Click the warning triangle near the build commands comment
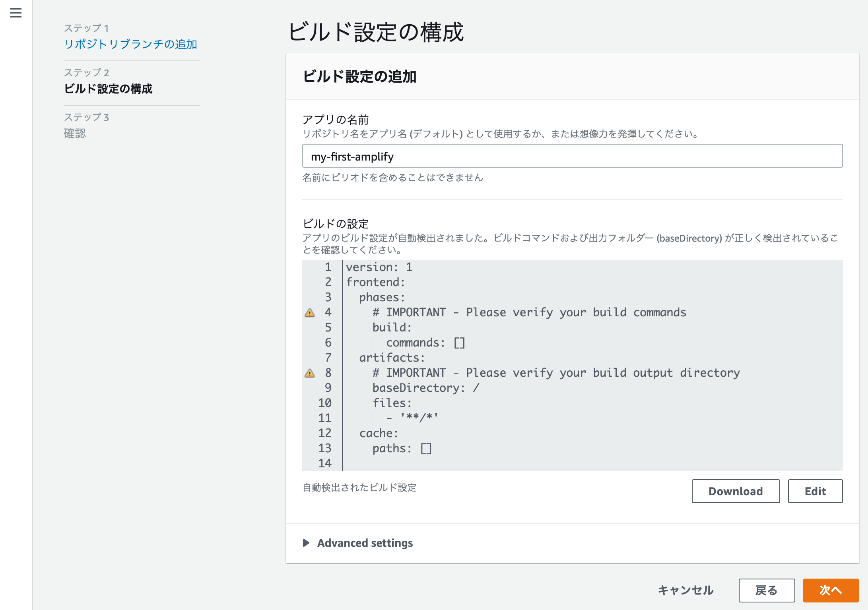Viewport: 868px width, 610px height. 310,314
